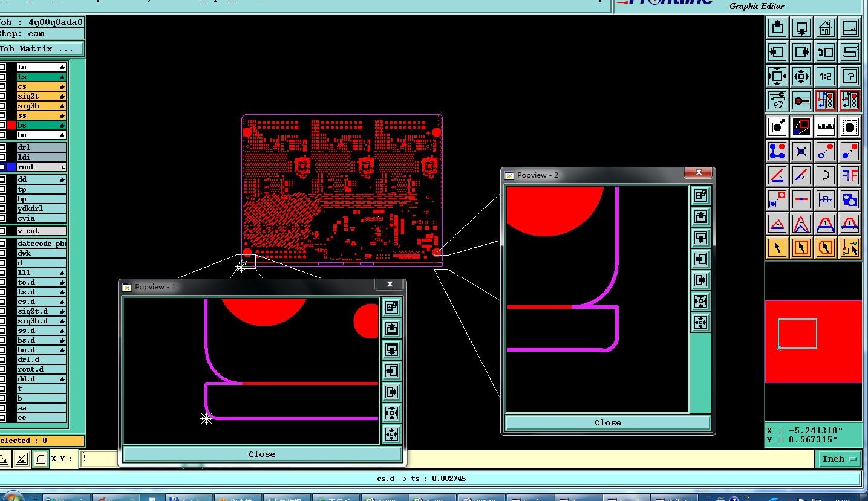Toggle the checkbox for layer to

click(3, 67)
